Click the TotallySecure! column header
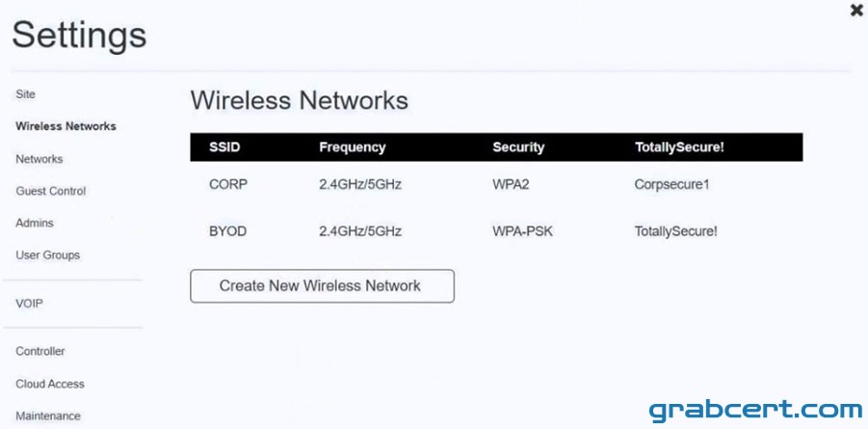Screen dimensions: 868x429 click(x=679, y=147)
